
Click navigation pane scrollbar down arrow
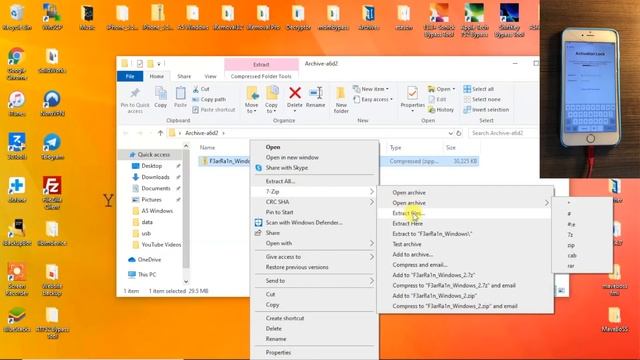click(x=186, y=281)
